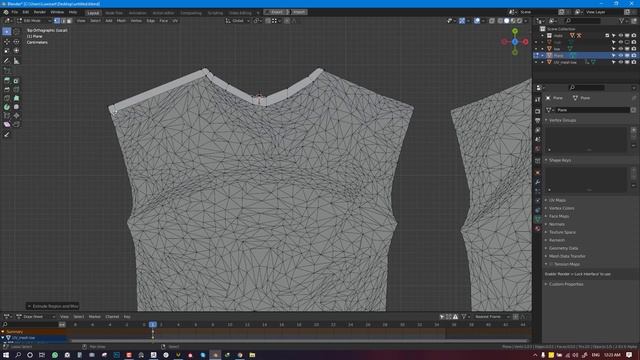
Task: Click the Import button in top bar
Action: tap(299, 12)
